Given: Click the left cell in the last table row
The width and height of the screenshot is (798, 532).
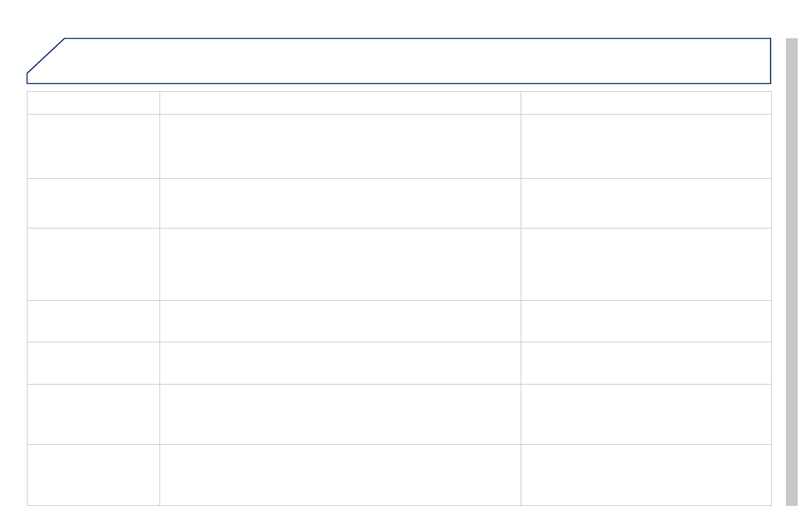Looking at the screenshot, I should 93,474.
